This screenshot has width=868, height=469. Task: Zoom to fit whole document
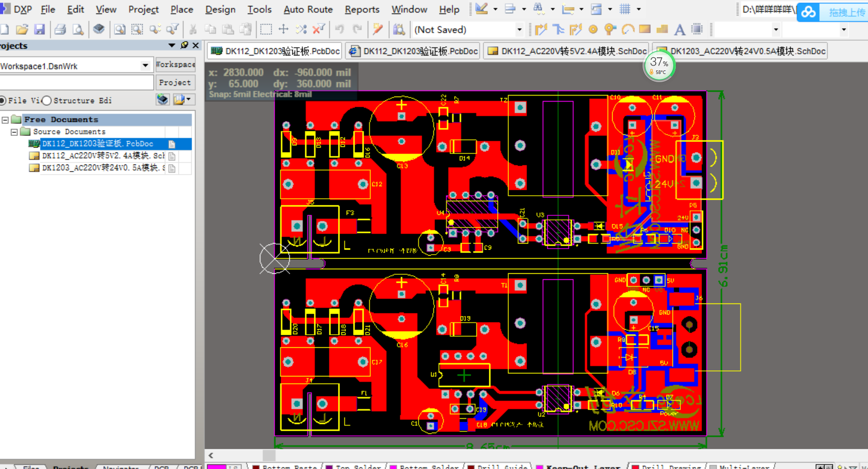[x=120, y=30]
